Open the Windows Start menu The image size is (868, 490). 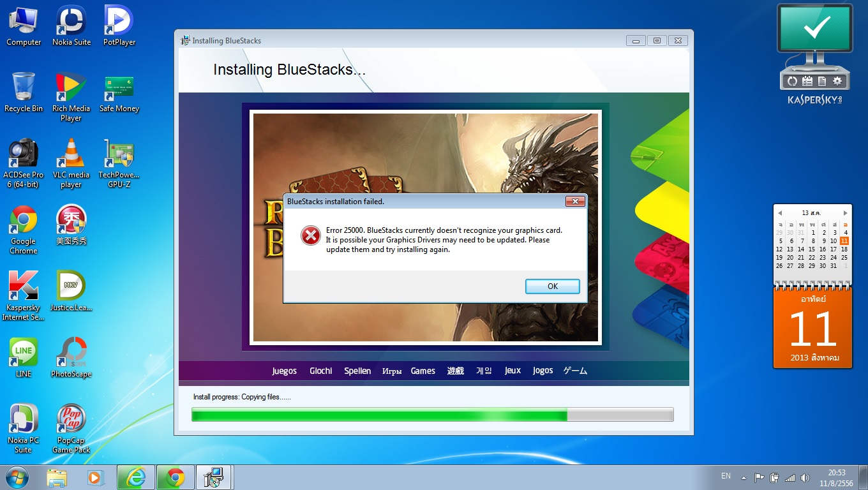tap(17, 477)
